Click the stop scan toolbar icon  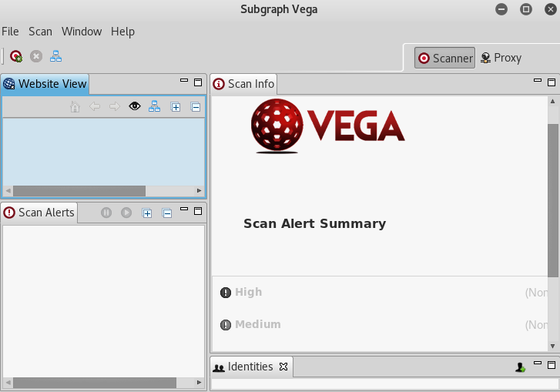coord(36,56)
